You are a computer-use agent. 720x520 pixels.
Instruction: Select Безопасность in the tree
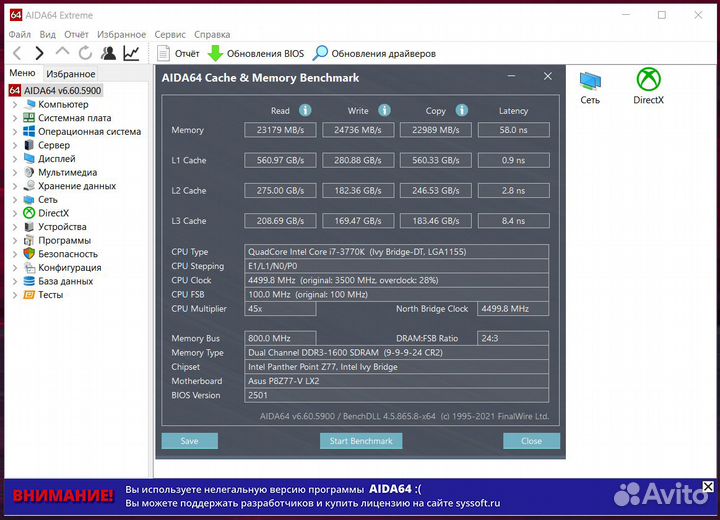(68, 254)
